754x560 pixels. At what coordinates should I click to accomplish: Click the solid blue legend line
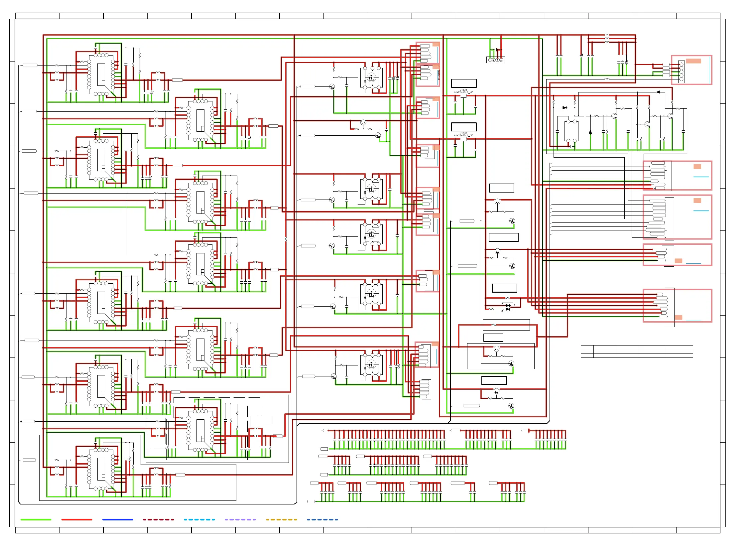pos(118,519)
